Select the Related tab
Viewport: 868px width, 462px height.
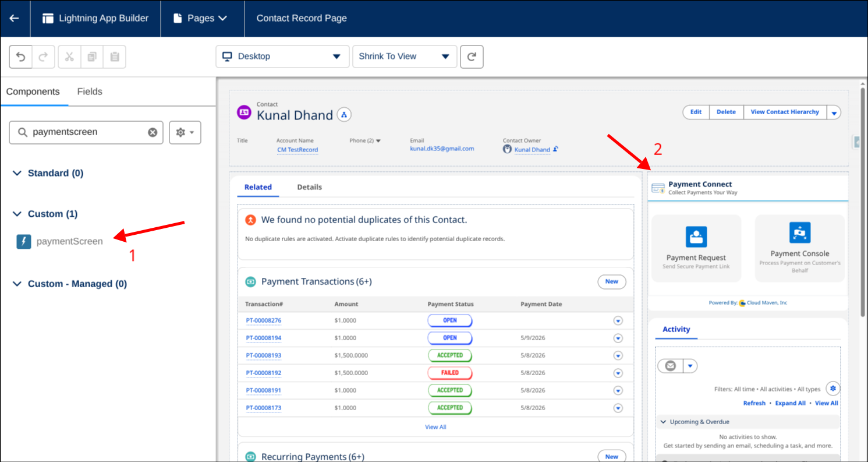(258, 187)
